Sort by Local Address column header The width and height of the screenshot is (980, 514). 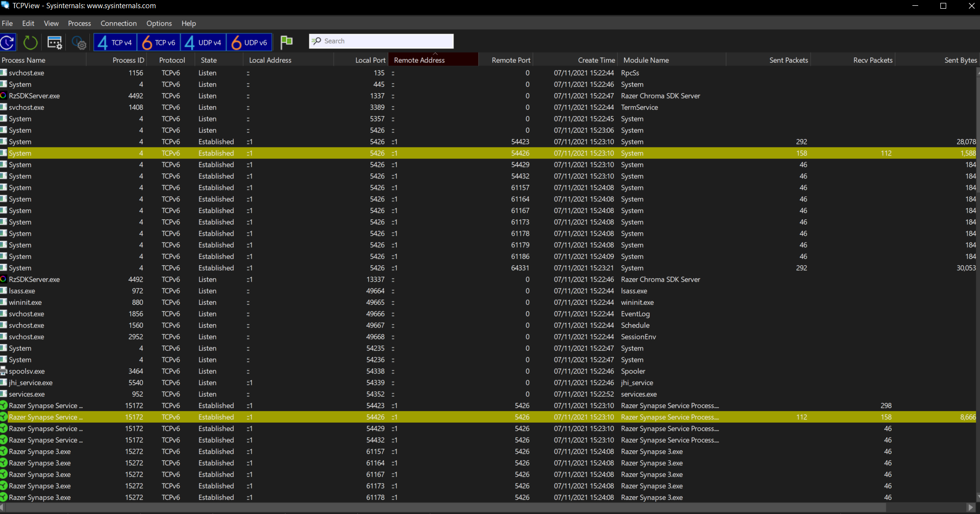[288, 60]
